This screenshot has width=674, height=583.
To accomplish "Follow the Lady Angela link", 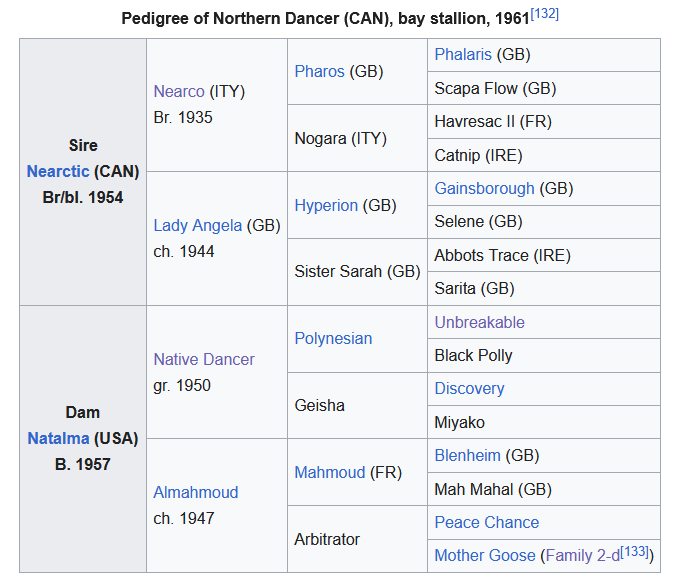I will coord(198,226).
